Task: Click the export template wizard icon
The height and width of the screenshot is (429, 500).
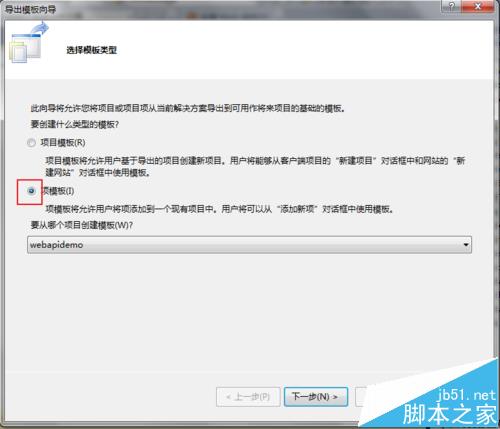Action: (28, 42)
